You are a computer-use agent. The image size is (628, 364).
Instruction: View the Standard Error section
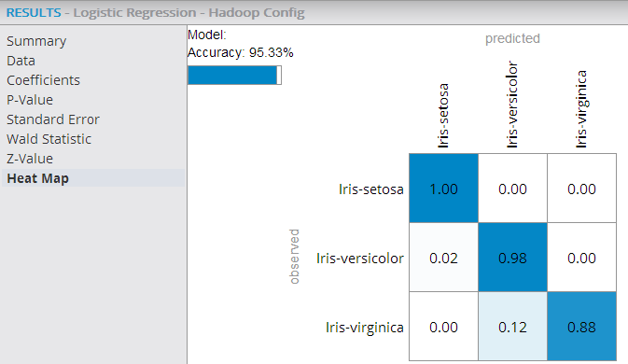(53, 119)
